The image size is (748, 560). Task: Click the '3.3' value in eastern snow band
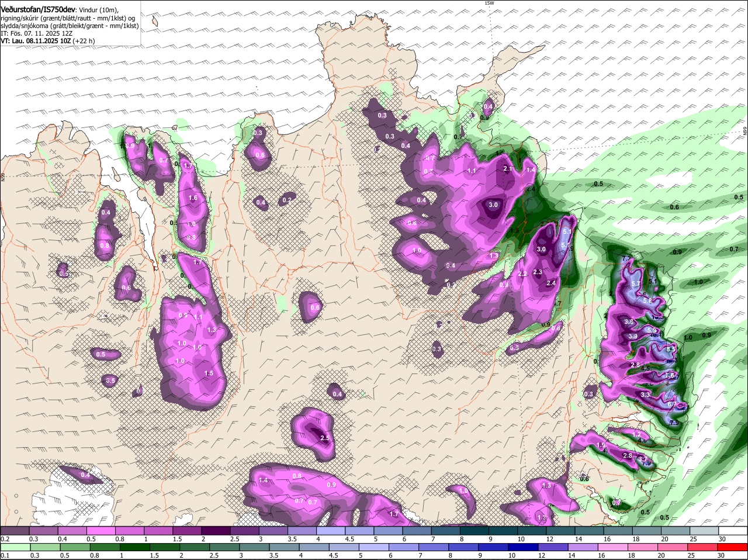(645, 395)
